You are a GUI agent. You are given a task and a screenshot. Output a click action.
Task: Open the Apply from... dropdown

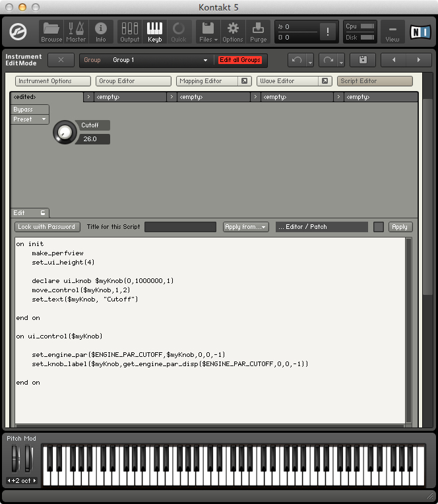pos(245,227)
